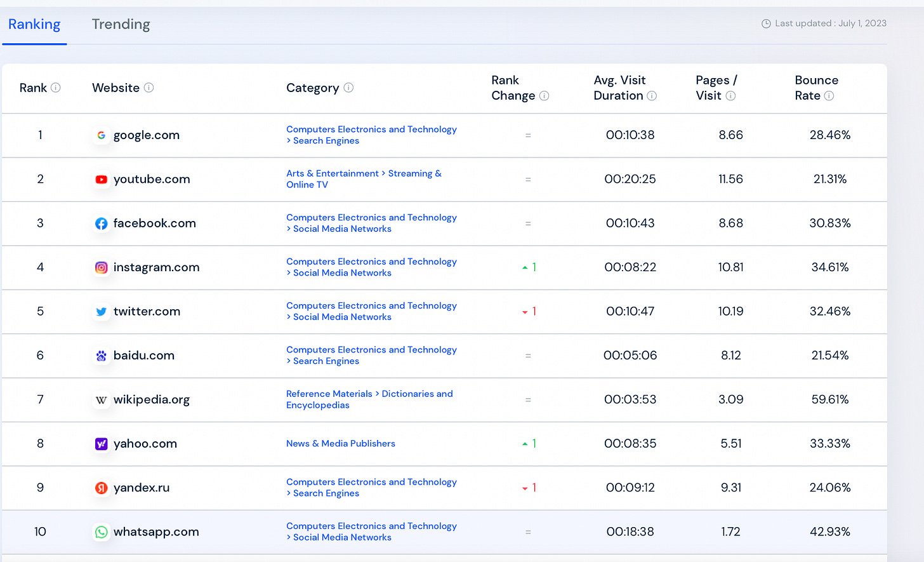Image resolution: width=924 pixels, height=562 pixels.
Task: Click the 59.61% bounce rate value
Action: pyautogui.click(x=830, y=400)
